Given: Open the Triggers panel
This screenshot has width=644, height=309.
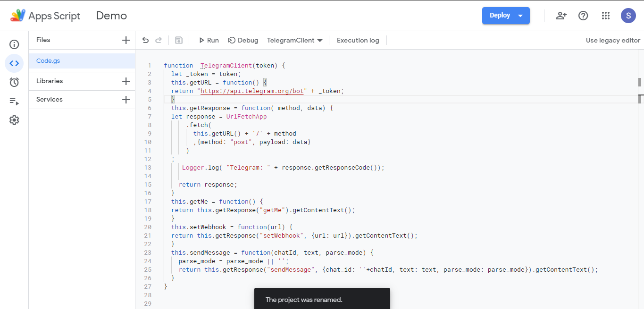Looking at the screenshot, I should click(14, 82).
